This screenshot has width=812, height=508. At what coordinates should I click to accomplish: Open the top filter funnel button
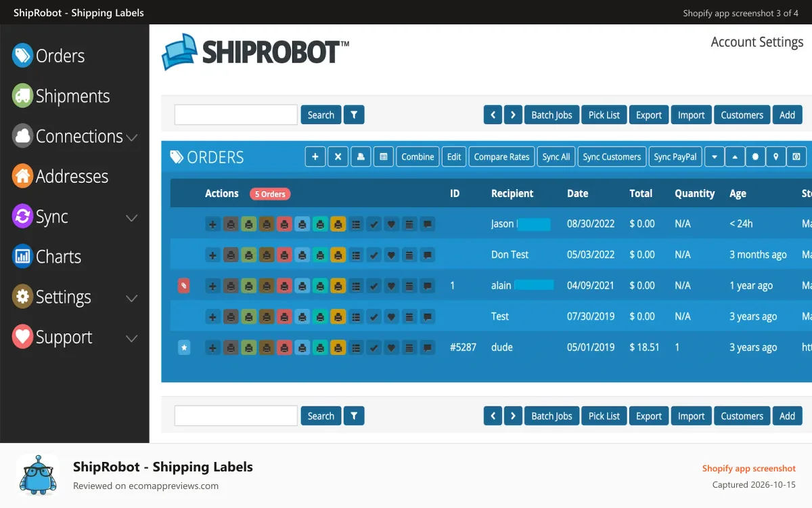coord(354,114)
